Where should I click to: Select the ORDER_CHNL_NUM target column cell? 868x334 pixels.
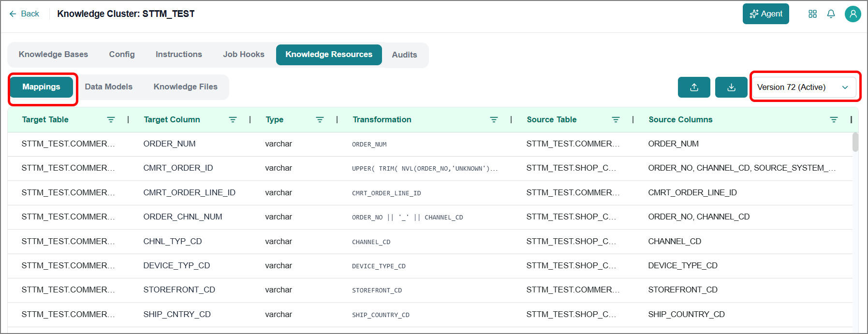pos(183,217)
